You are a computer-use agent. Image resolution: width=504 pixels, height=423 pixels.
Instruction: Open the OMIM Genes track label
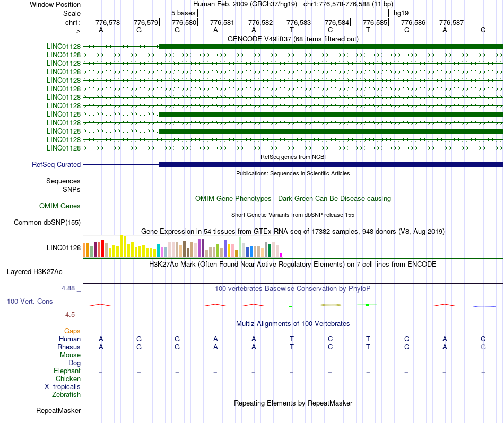[59, 206]
